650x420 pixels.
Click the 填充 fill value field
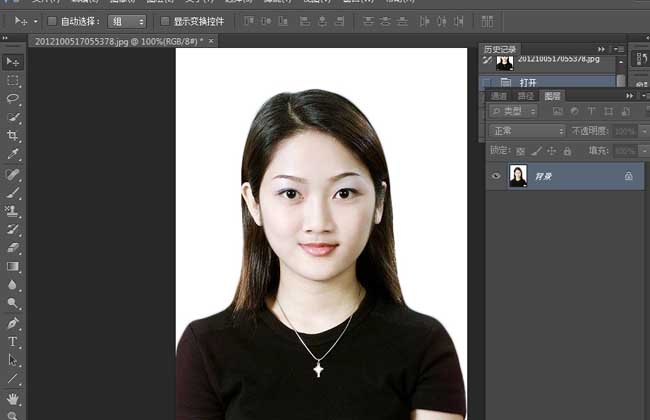point(625,151)
